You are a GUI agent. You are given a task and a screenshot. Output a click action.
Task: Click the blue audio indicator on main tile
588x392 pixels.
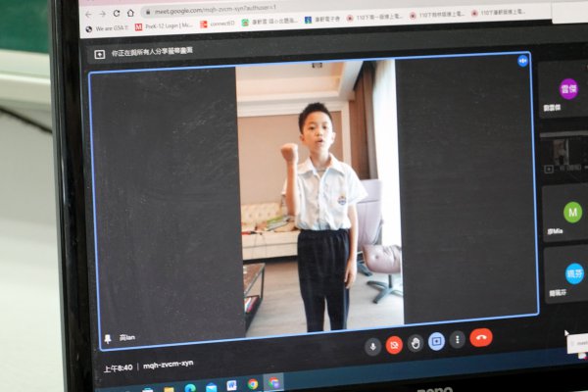(522, 61)
